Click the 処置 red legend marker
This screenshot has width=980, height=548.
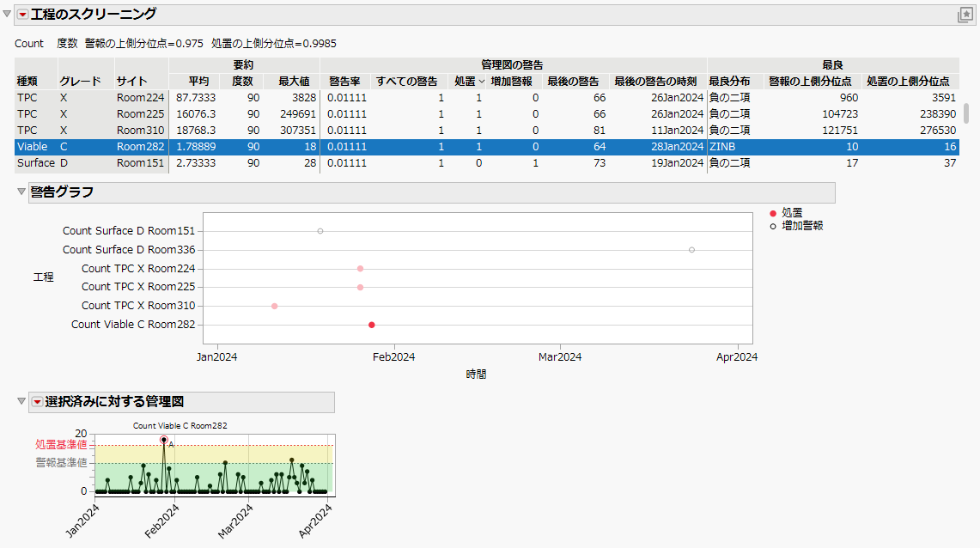773,213
